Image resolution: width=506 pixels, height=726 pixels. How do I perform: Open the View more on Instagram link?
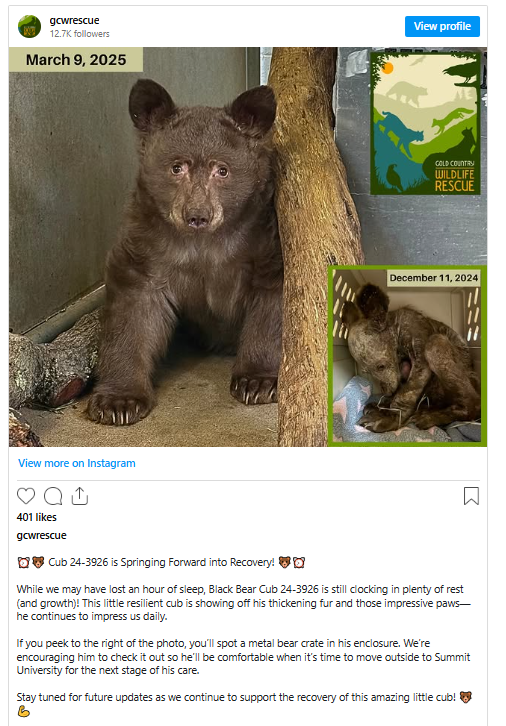click(x=77, y=463)
